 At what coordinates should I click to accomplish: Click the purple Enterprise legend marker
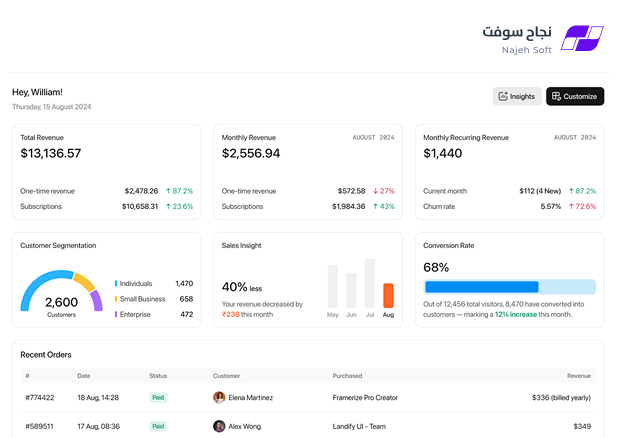coord(116,314)
